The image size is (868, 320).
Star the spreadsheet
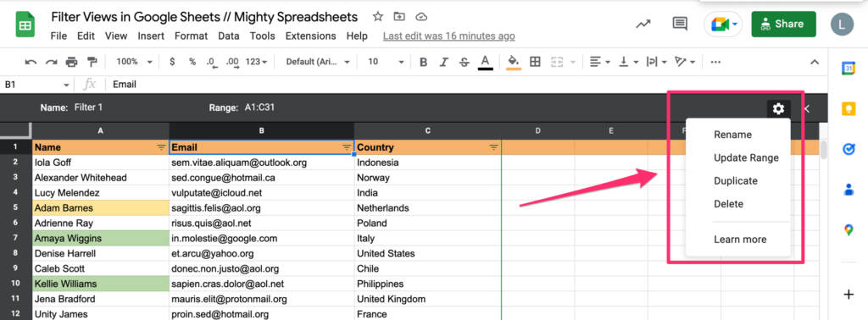coord(378,17)
